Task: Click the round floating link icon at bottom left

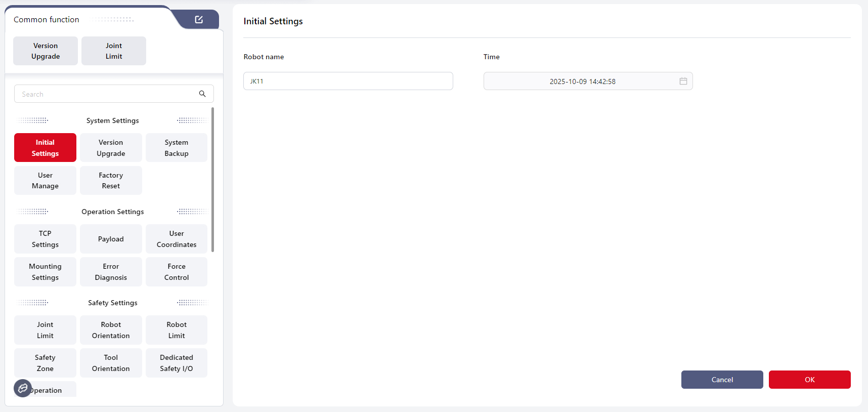Action: 23,388
